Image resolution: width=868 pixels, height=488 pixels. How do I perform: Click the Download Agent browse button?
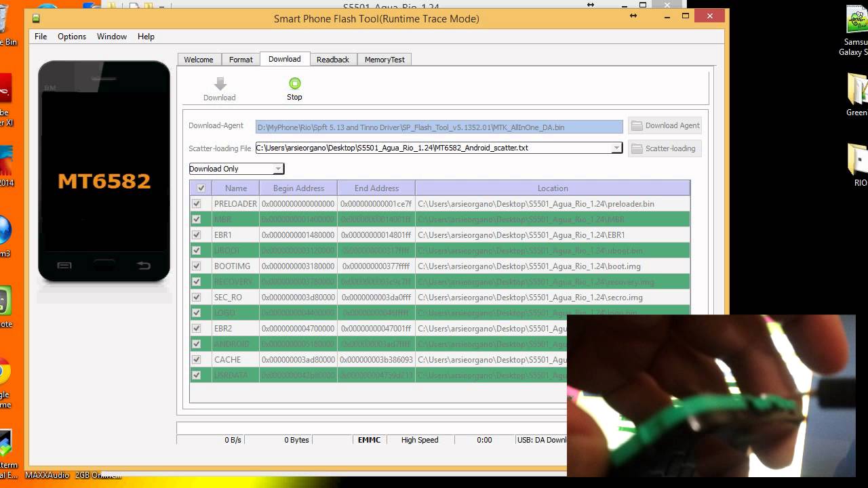(x=665, y=125)
